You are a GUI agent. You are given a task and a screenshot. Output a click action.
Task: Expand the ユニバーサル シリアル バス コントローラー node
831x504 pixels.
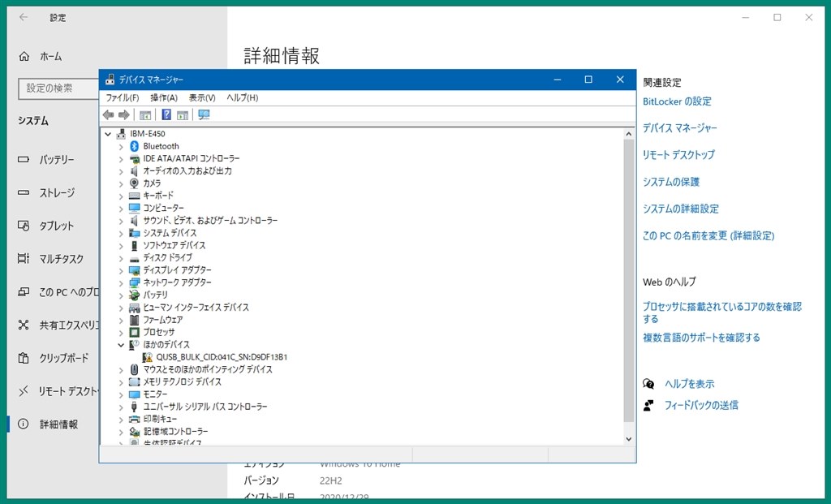(121, 407)
